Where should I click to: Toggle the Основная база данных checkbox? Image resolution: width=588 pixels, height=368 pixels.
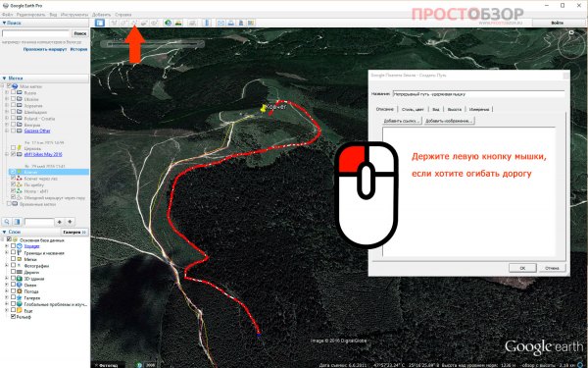click(9, 239)
